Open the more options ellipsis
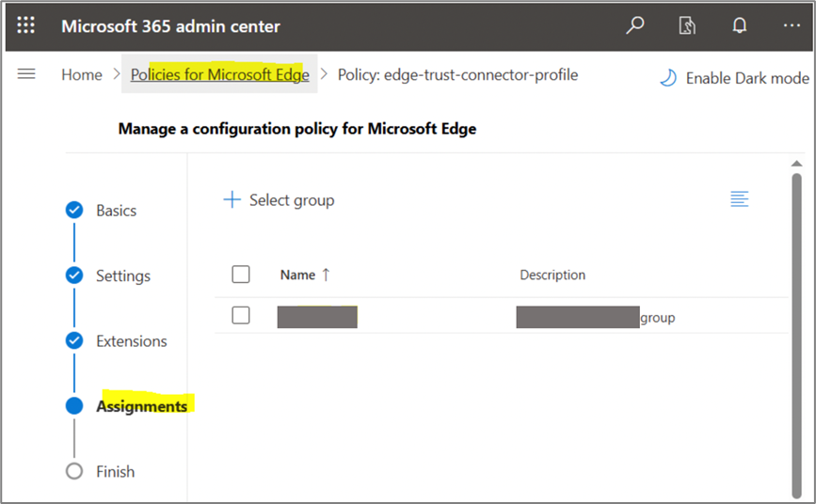 click(x=791, y=25)
